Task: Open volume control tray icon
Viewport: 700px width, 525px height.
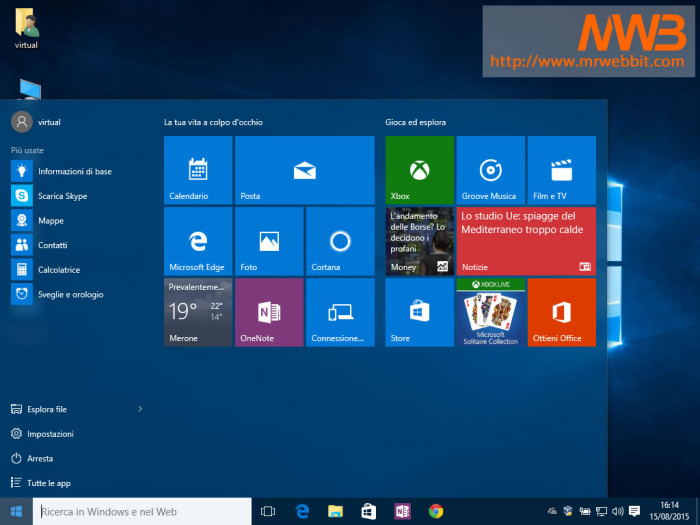Action: click(618, 511)
